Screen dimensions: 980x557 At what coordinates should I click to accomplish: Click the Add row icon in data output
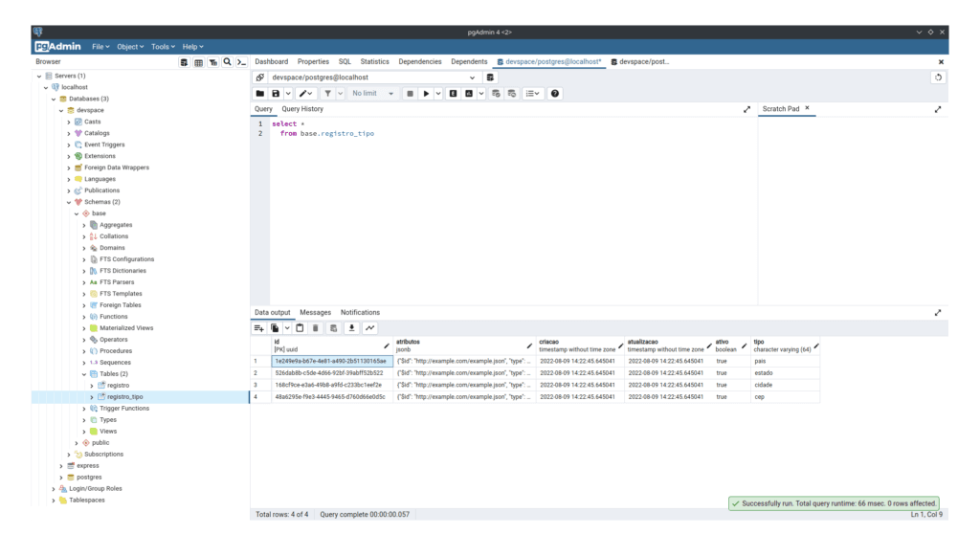[258, 328]
